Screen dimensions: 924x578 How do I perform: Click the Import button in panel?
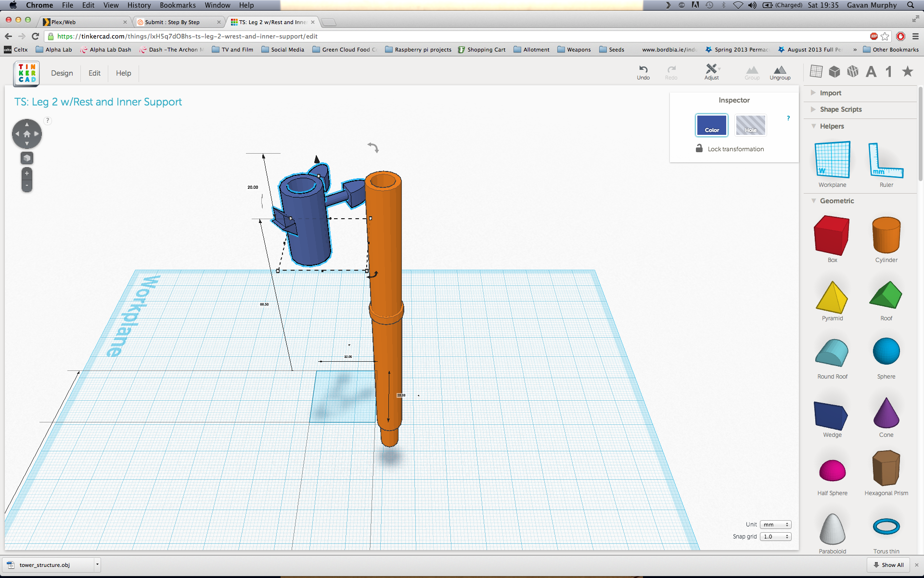pyautogui.click(x=829, y=92)
